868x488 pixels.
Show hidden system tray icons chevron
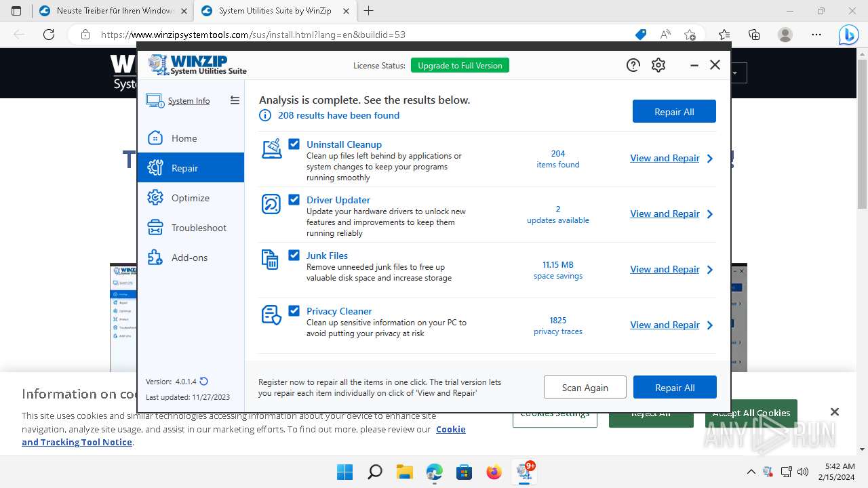pos(751,472)
